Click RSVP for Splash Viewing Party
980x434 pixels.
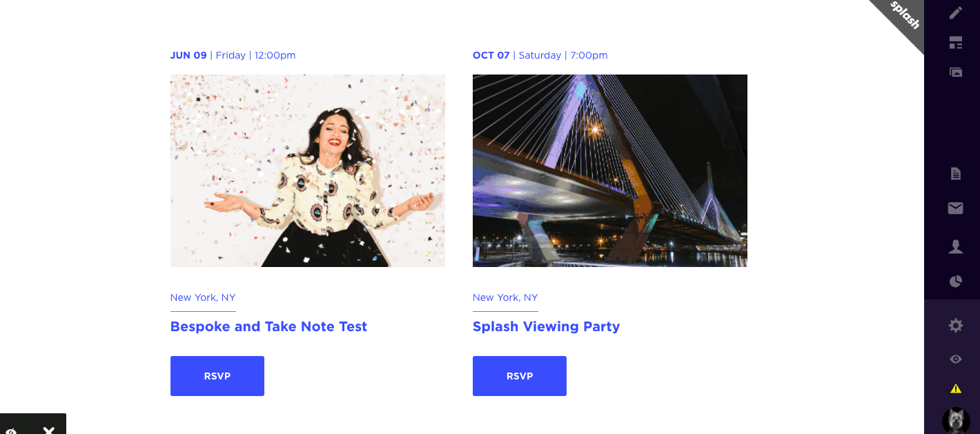520,376
